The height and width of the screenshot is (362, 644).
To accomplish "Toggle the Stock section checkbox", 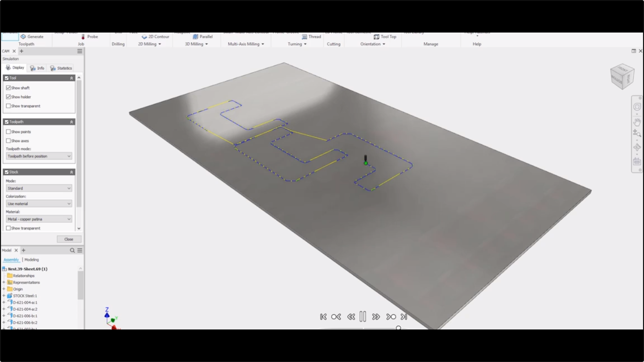I will 7,172.
